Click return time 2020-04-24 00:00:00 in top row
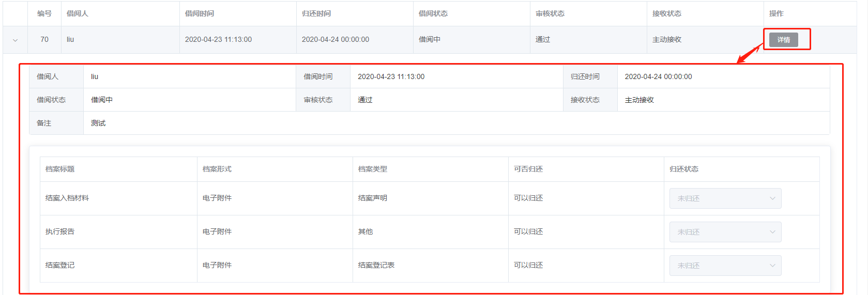The width and height of the screenshot is (868, 295). click(336, 39)
